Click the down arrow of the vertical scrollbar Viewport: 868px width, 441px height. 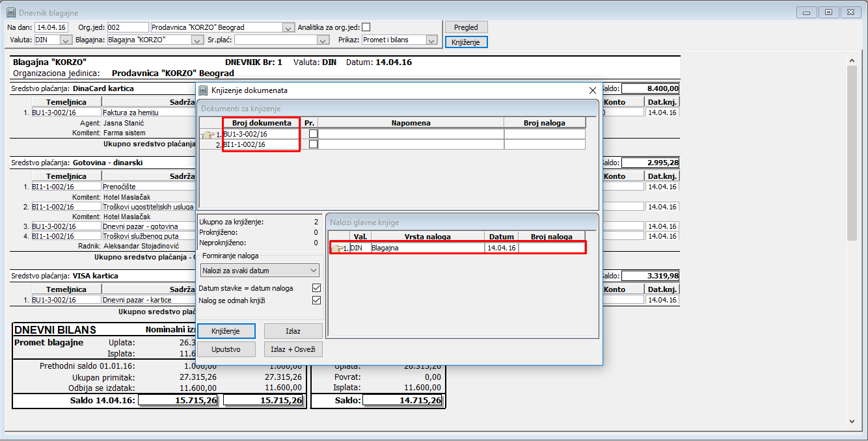(852, 421)
